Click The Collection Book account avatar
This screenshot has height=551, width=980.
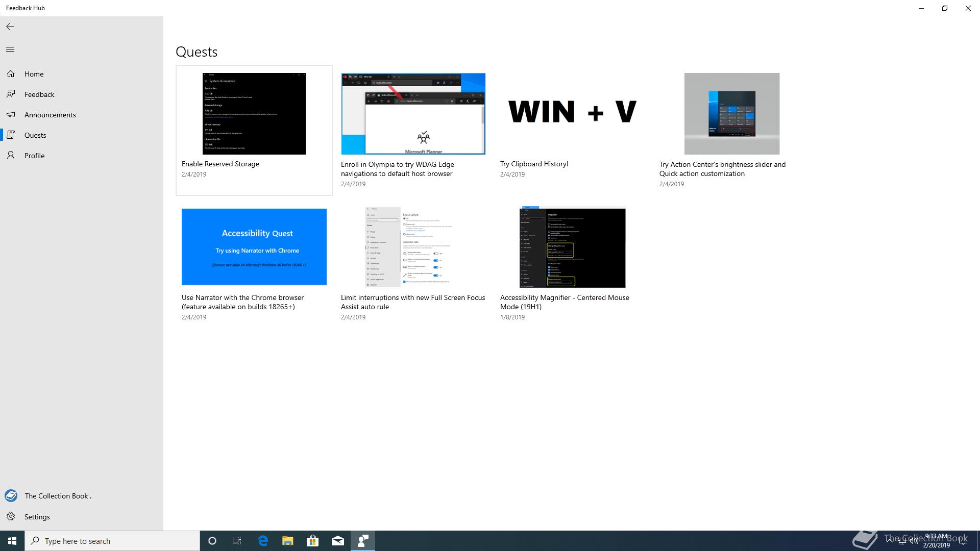[x=11, y=496]
